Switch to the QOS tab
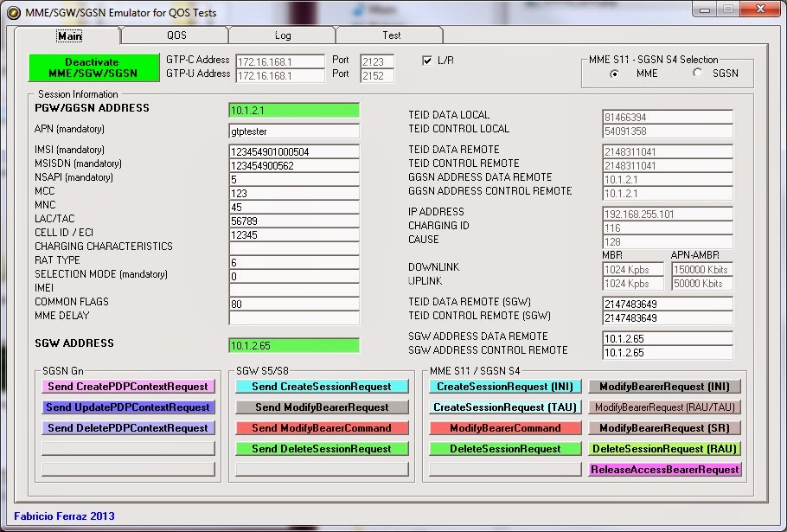The image size is (787, 532). (176, 35)
